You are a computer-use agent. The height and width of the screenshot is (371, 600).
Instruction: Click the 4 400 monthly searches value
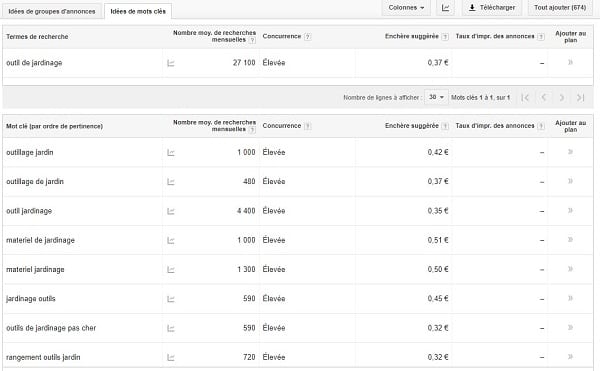(246, 211)
